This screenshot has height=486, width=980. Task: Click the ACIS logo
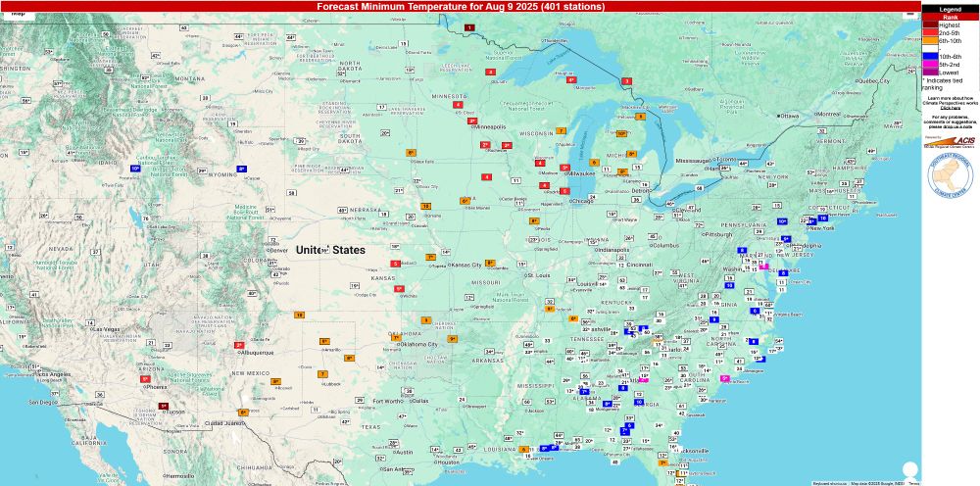pos(950,141)
